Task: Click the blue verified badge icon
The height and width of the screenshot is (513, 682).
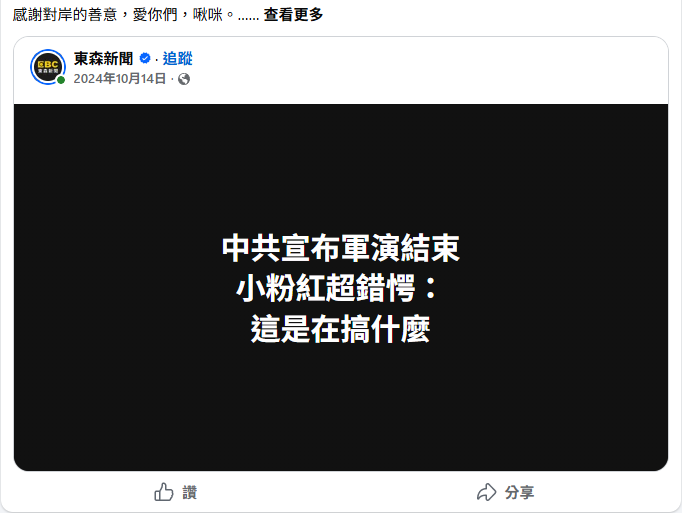Action: (145, 58)
